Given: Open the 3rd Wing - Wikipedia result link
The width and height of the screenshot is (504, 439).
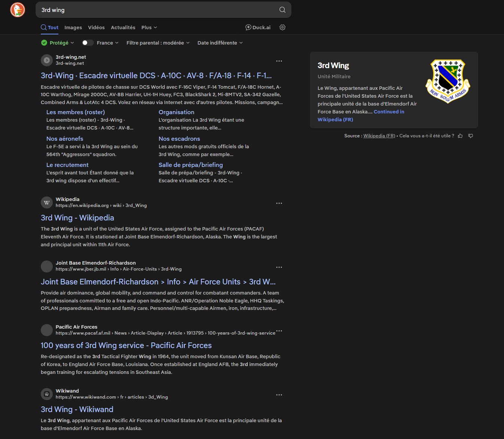Looking at the screenshot, I should click(x=77, y=218).
